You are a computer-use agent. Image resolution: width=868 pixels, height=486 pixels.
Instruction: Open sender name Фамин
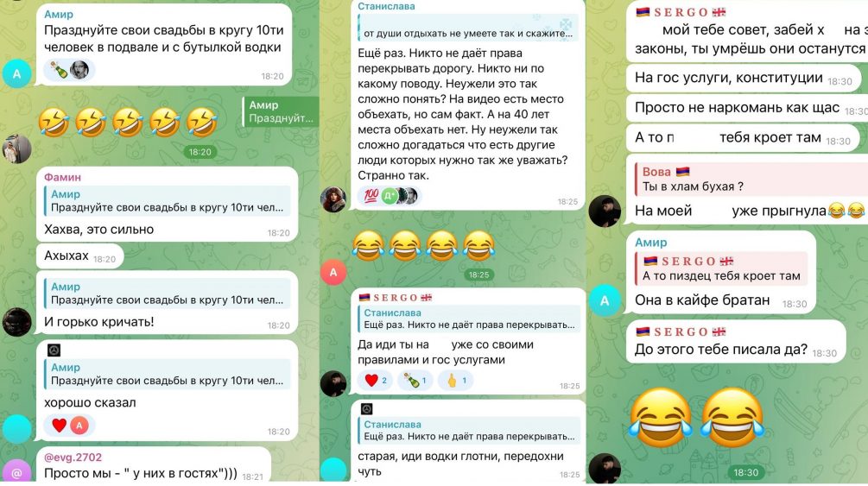(x=62, y=177)
